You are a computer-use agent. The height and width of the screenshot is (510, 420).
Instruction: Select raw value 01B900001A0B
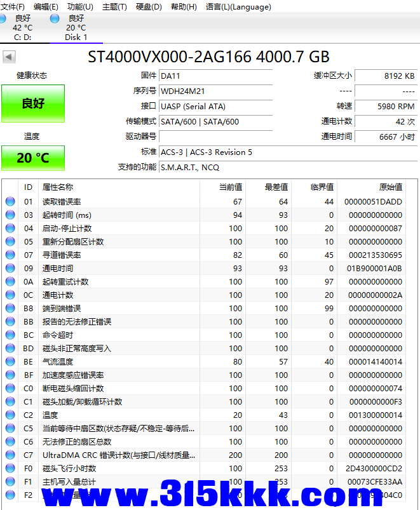[374, 269]
